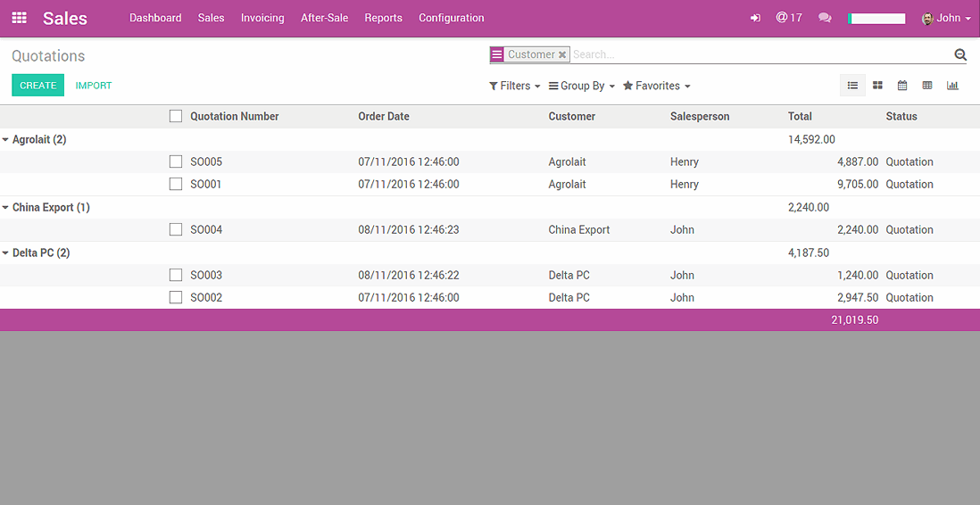The image size is (980, 505).
Task: Click the 08/11/2016 12:46:22 date cell
Action: [409, 276]
